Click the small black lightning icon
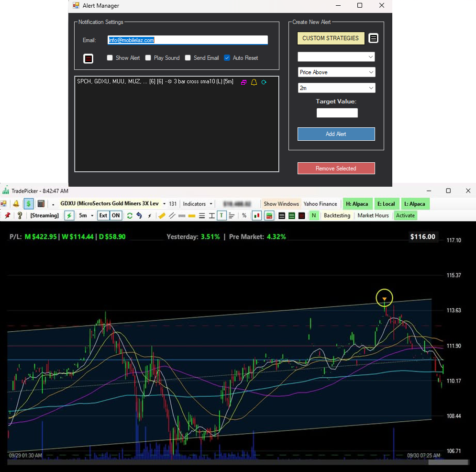 [150, 215]
